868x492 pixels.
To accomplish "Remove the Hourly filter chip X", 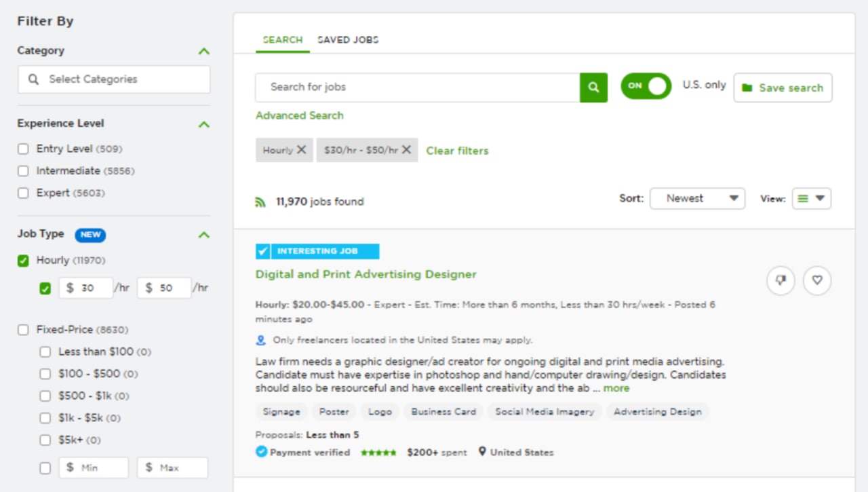I will pyautogui.click(x=301, y=150).
